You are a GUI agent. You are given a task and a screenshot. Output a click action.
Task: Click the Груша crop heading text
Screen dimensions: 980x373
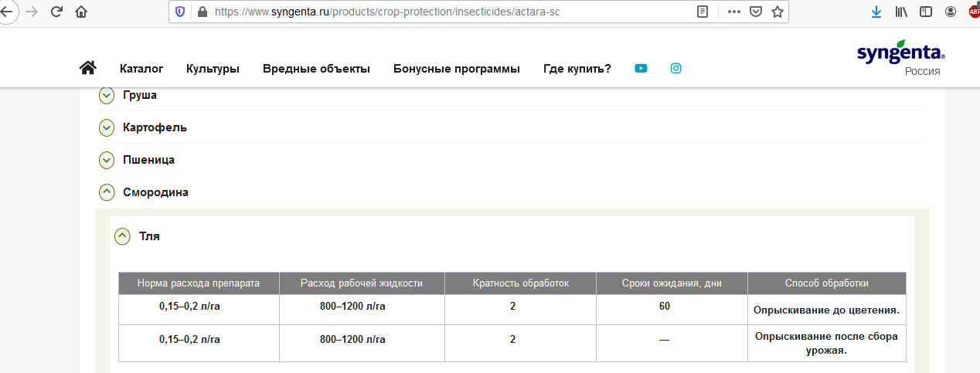point(140,95)
